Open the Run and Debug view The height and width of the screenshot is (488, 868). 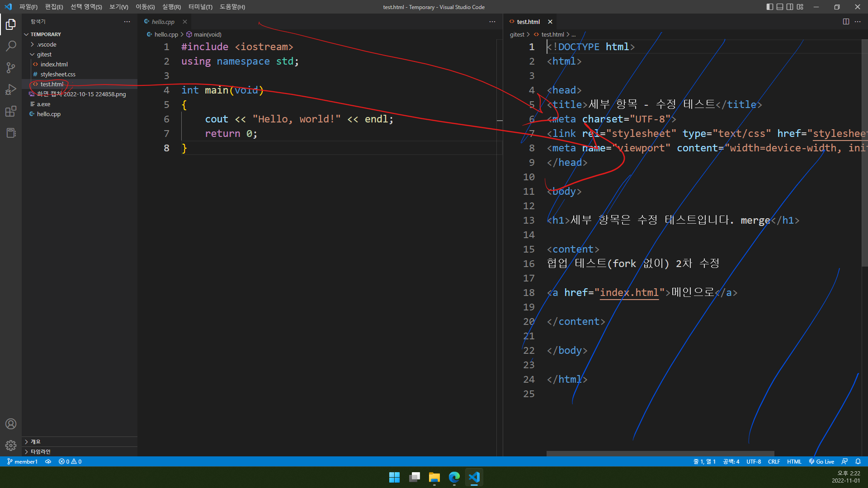pyautogui.click(x=11, y=89)
